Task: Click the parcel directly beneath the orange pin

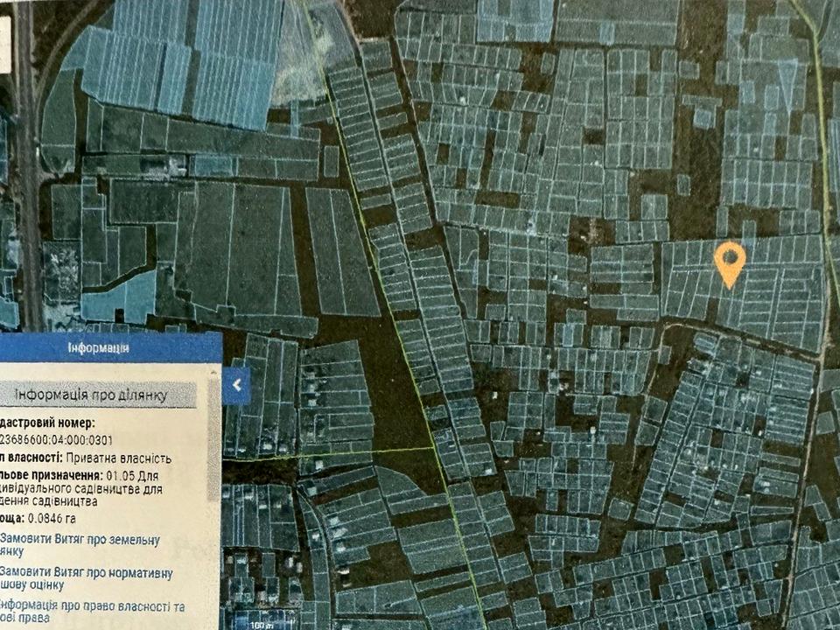Action: pyautogui.click(x=729, y=302)
